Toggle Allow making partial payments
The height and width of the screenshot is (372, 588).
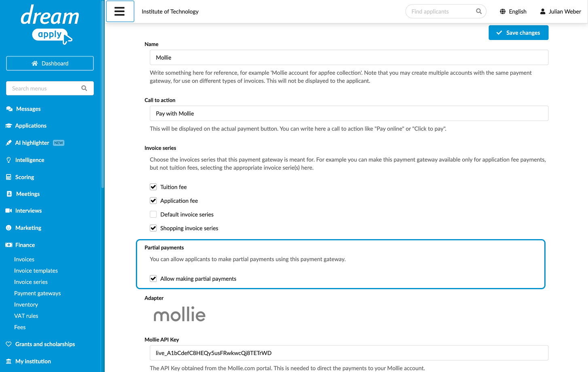(153, 279)
